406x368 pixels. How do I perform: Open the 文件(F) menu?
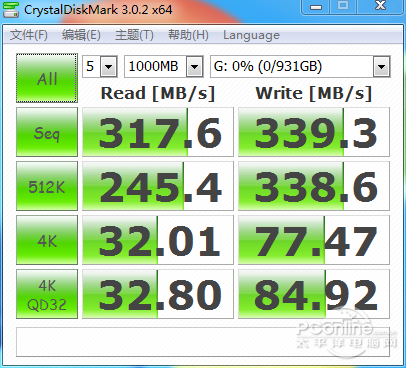coord(29,35)
